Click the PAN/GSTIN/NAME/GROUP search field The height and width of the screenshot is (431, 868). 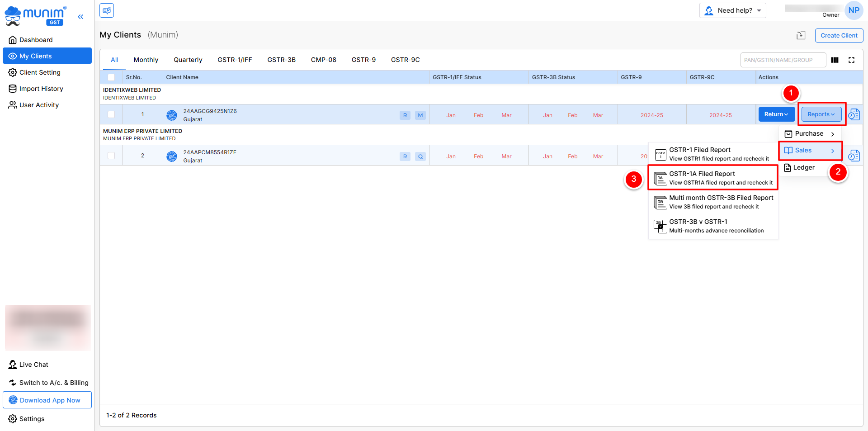click(783, 60)
